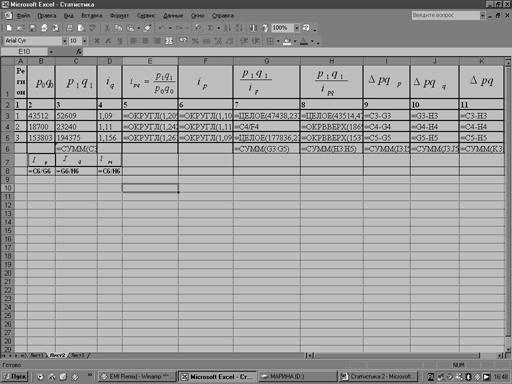Screen dimensions: 512x384
Task: Click the AutoSum sigma icon
Action: (210, 28)
